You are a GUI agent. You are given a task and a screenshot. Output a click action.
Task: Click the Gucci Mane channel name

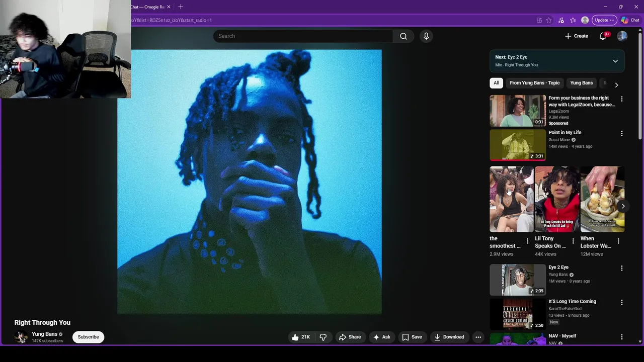[x=559, y=140]
